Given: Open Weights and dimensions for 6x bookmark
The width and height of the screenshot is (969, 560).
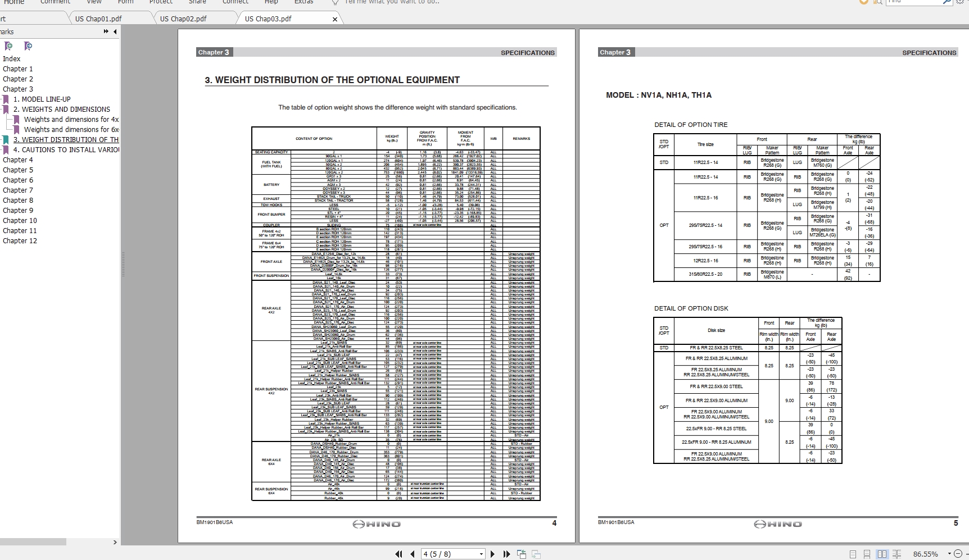Looking at the screenshot, I should click(x=71, y=130).
